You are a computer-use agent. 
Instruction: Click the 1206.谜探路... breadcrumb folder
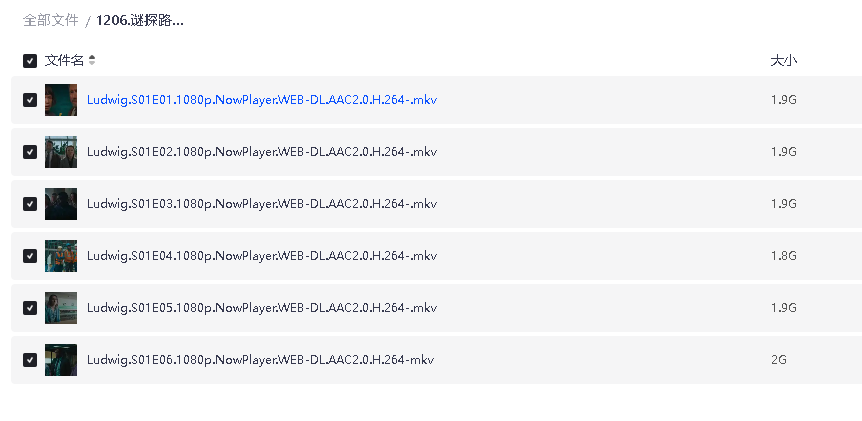139,20
